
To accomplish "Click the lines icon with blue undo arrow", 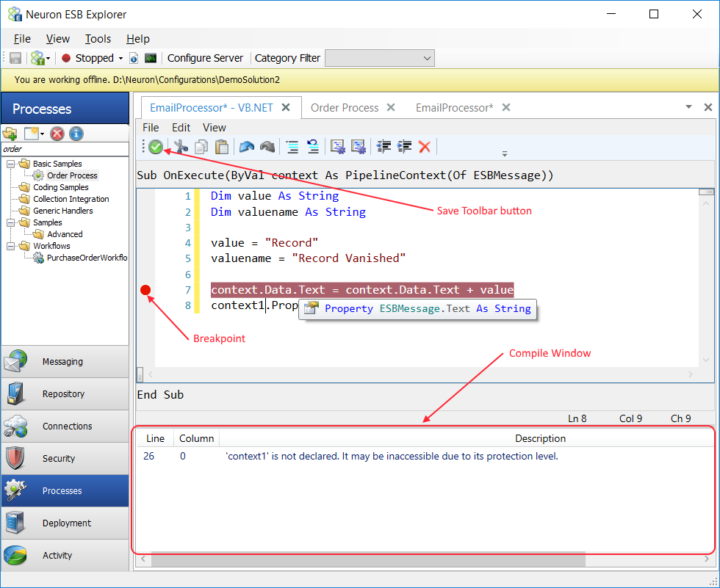I will (x=313, y=147).
